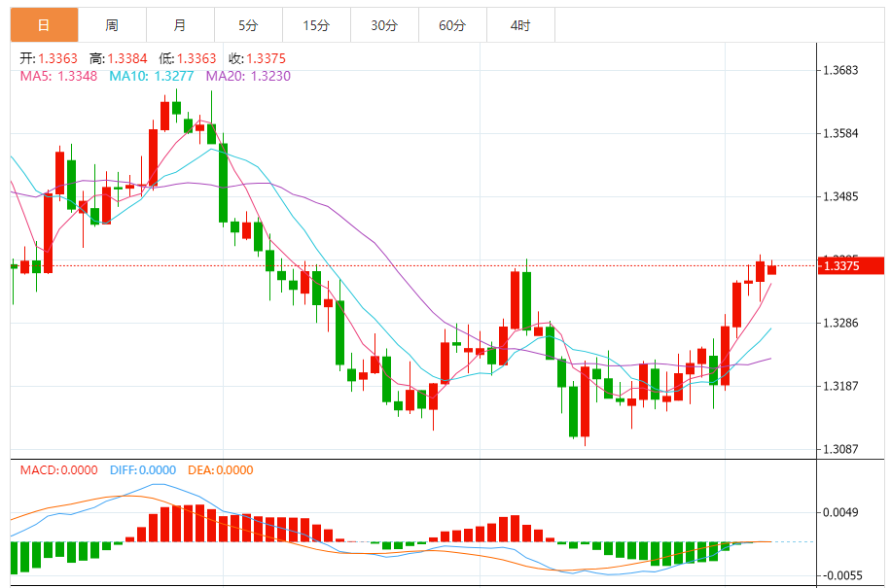This screenshot has height=588, width=891.
Task: Click the latest rightmost red candlestick
Action: 771,269
